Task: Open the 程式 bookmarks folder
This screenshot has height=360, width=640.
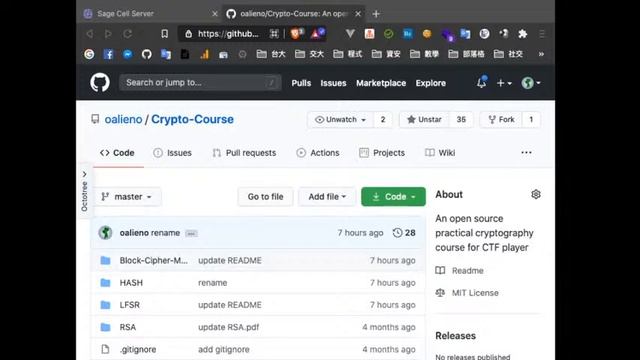Action: (x=348, y=54)
